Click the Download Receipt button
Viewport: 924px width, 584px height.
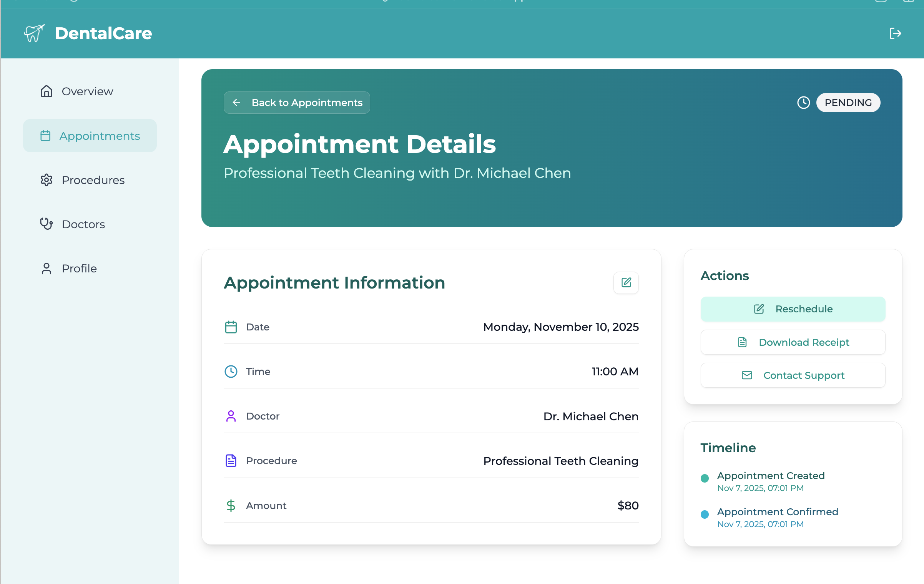793,342
